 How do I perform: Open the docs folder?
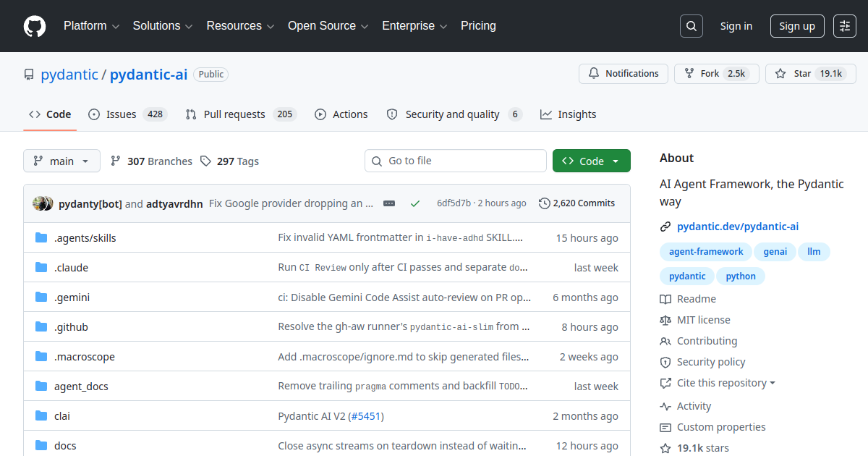65,446
